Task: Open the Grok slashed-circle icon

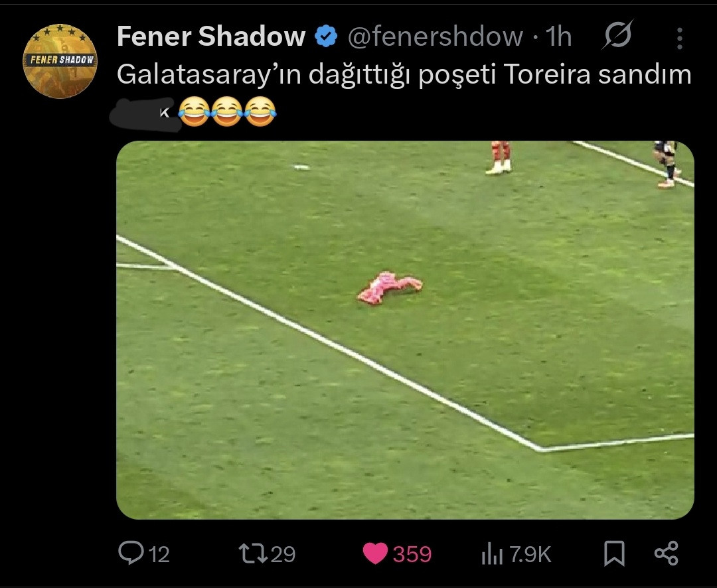Action: point(617,35)
